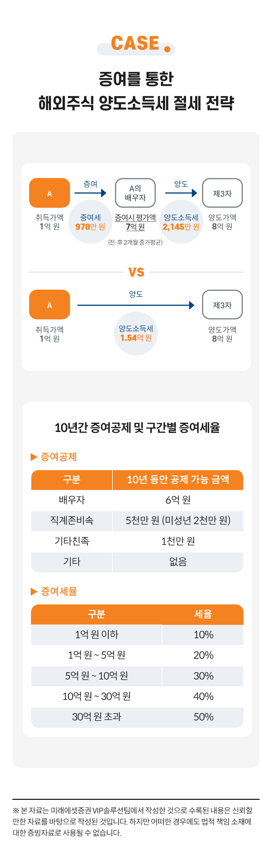Screen dimensions: 272x868
Task: Click the bottom scenario 제3자 box
Action: tap(222, 305)
